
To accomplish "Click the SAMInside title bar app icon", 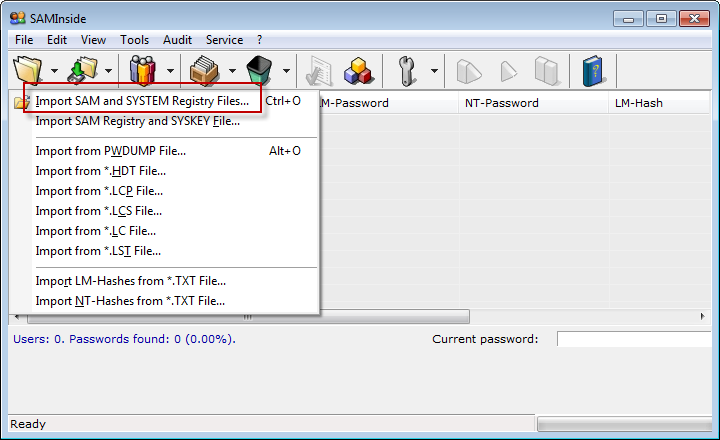I will (17, 18).
